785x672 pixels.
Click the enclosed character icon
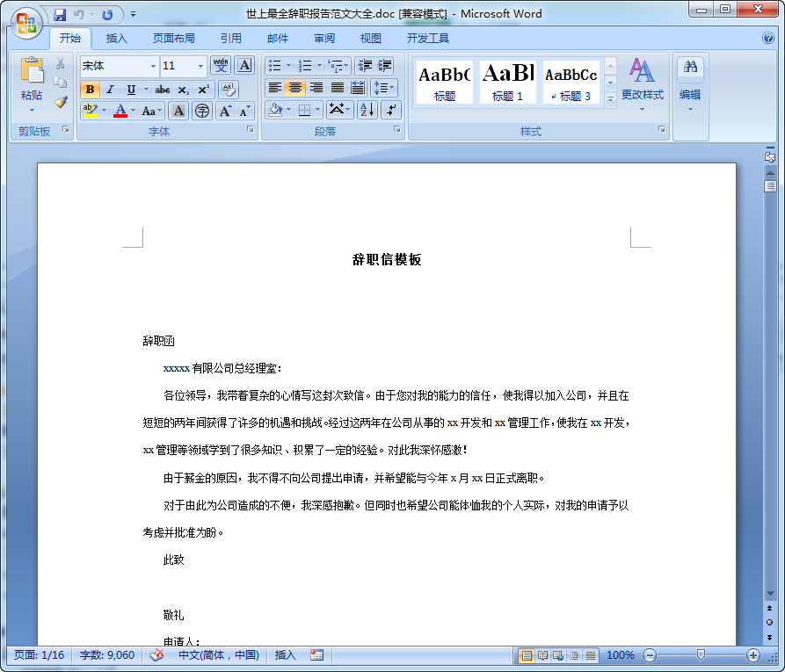click(x=201, y=111)
